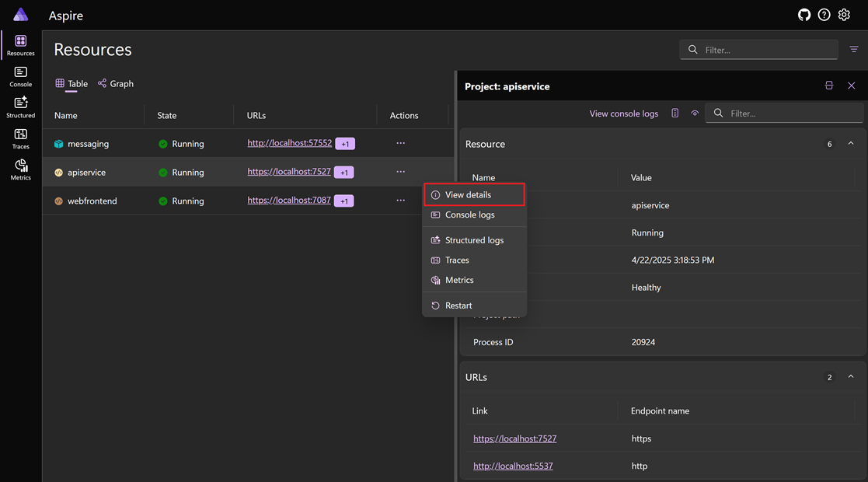
Task: Collapse the Resource section
Action: tap(851, 144)
